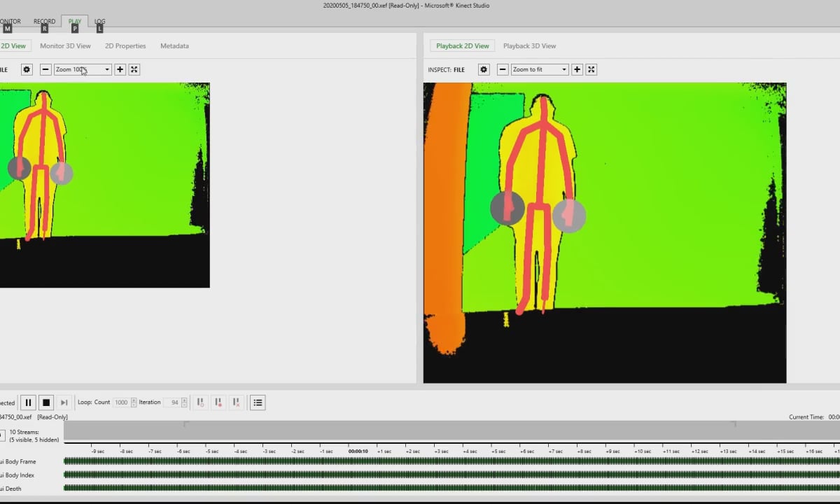Click the Loop Count field showing 1000
This screenshot has width=840, height=504.
[121, 402]
